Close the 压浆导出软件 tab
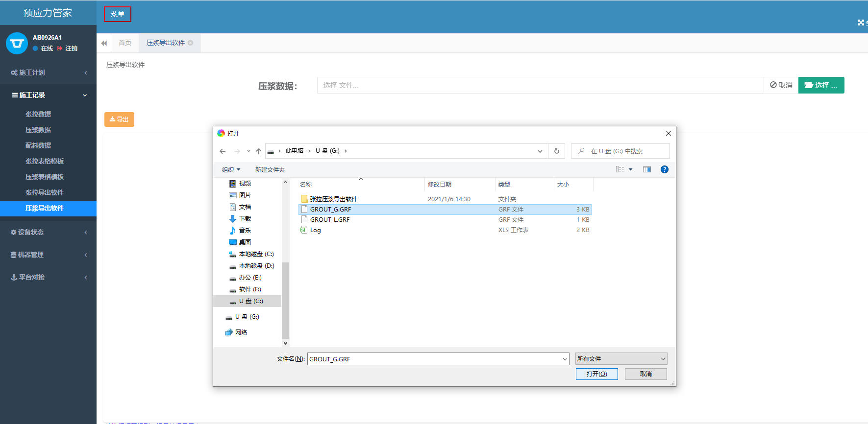 (191, 43)
